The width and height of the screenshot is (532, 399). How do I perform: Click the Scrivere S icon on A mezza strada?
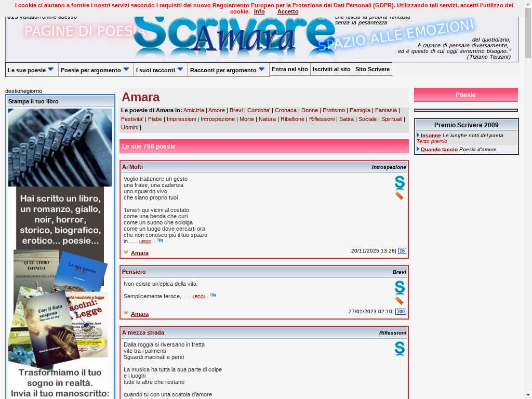click(399, 349)
